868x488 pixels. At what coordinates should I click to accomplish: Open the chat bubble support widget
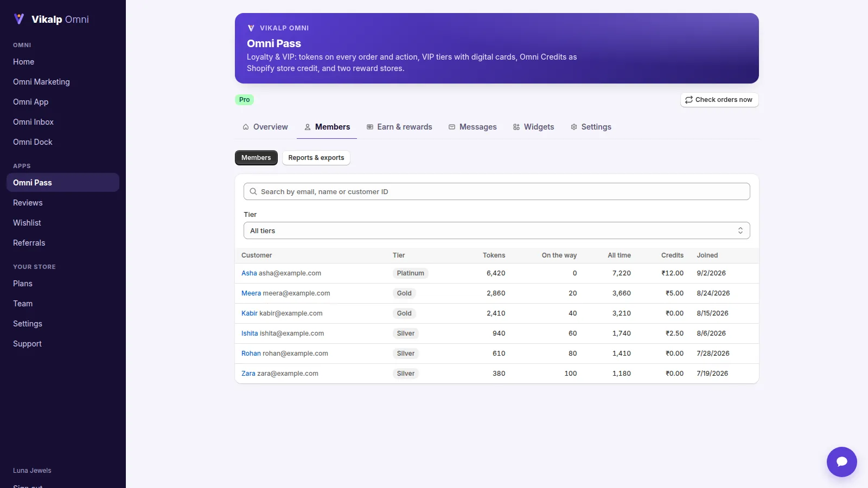pos(841,461)
